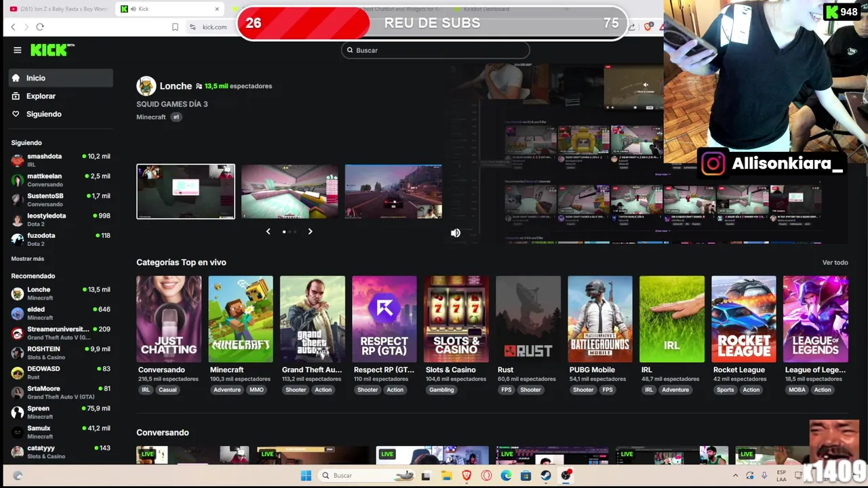Screen dimensions: 868x488
Task: Open DEOWASD recommended channel
Action: (61, 373)
